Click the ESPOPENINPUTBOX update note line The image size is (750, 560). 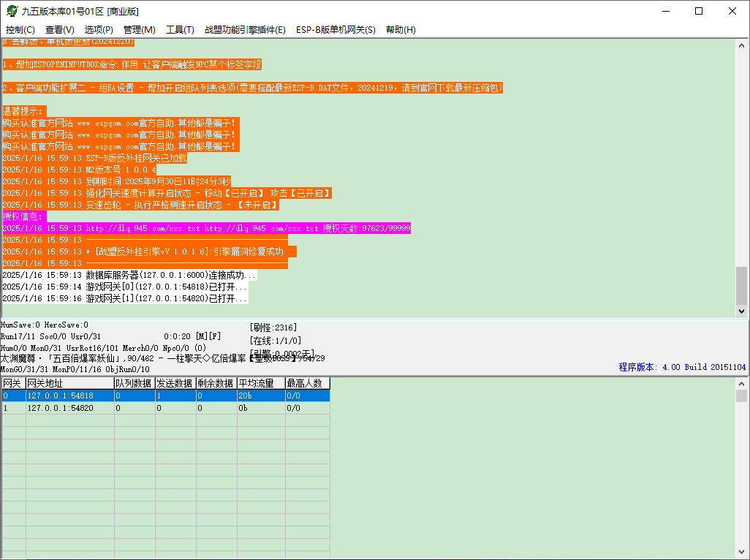(132, 64)
